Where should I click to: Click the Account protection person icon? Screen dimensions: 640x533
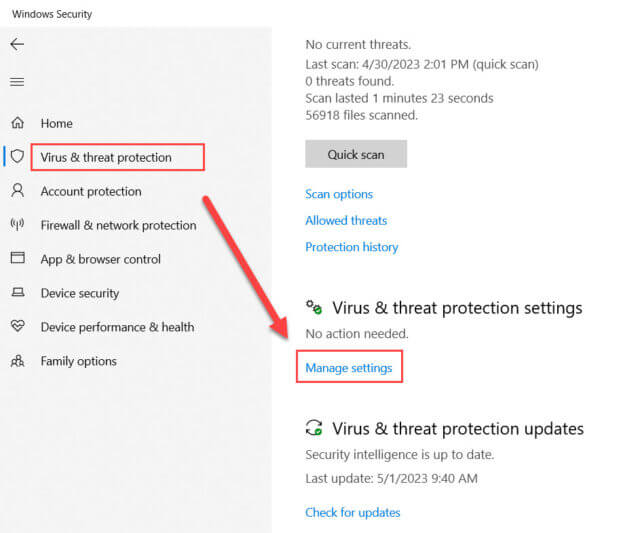tap(18, 191)
